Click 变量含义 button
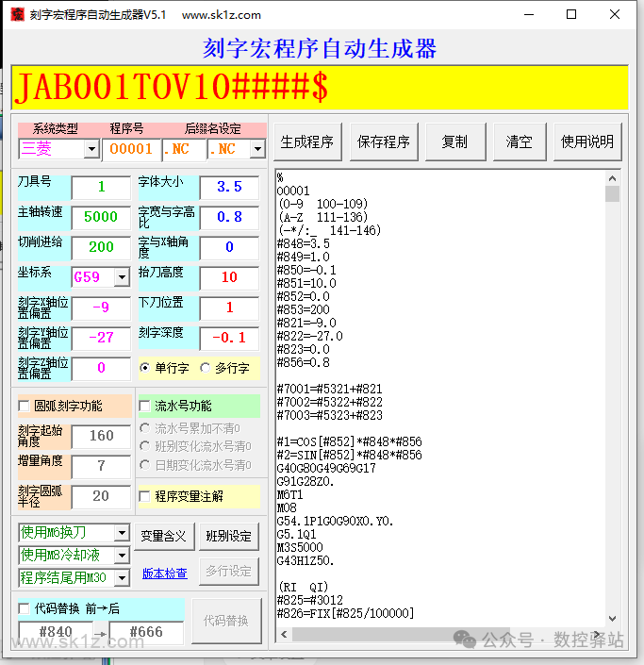Image resolution: width=644 pixels, height=665 pixels. 164,537
